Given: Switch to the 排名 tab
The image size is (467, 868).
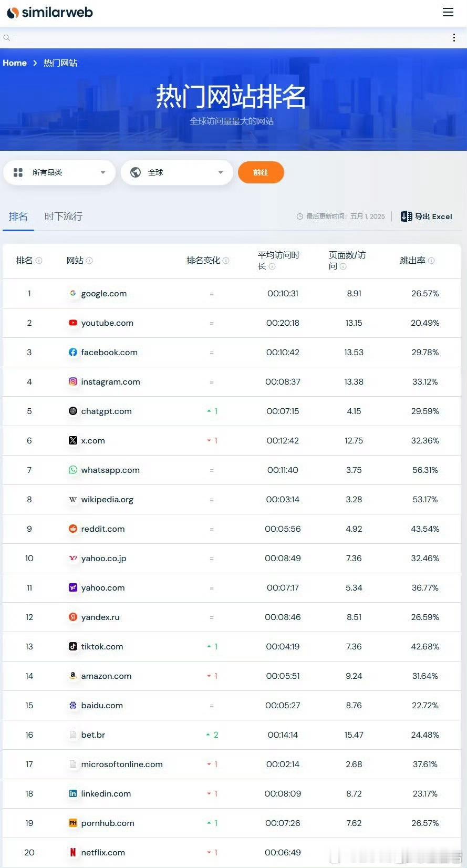Looking at the screenshot, I should point(18,216).
